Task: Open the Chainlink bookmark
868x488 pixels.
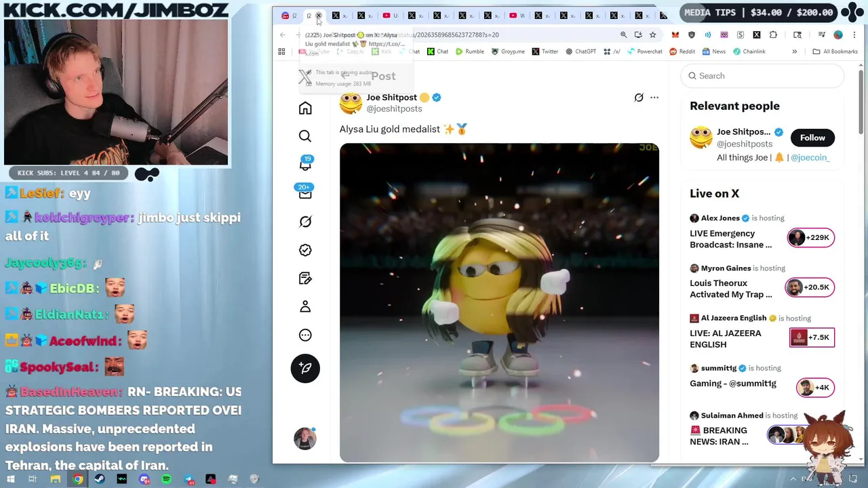Action: click(749, 52)
